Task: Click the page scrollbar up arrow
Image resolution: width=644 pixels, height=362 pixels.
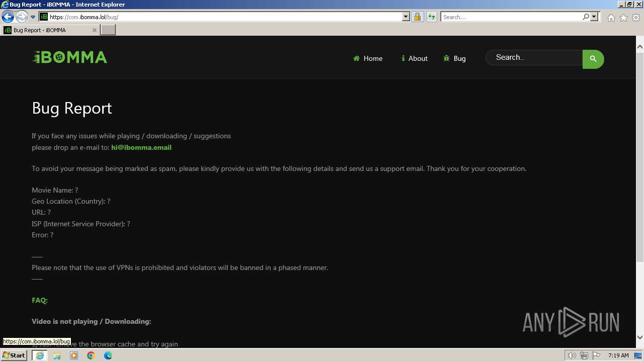Action: [640, 47]
